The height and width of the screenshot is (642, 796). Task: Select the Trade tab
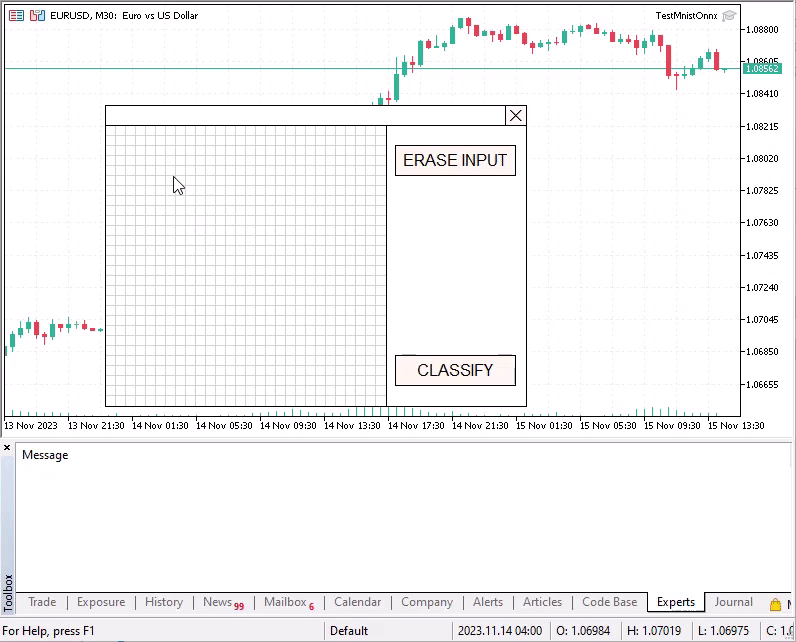[42, 602]
